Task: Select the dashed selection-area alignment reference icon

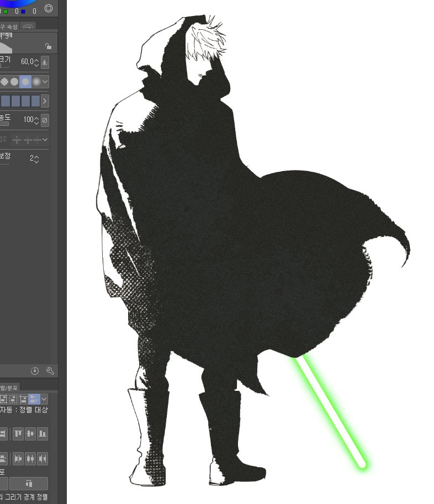Action: coord(13,399)
